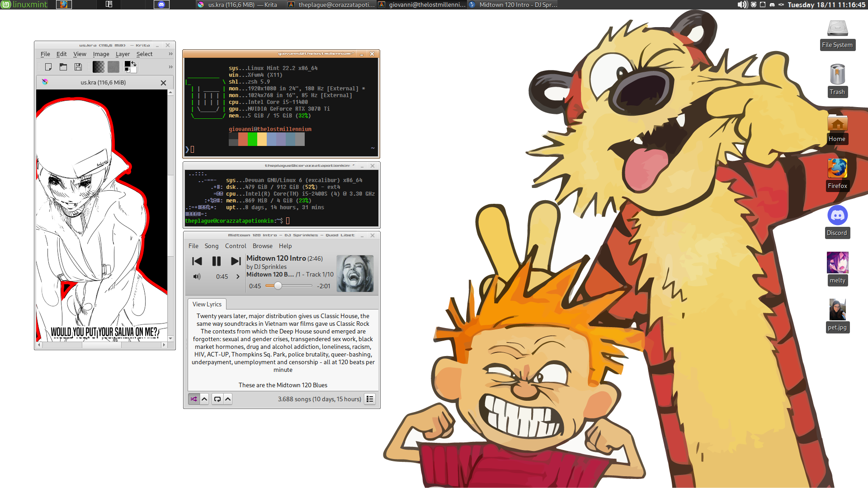The image size is (868, 488).
Task: Open the Browse menu in Quod Libet
Action: 262,246
